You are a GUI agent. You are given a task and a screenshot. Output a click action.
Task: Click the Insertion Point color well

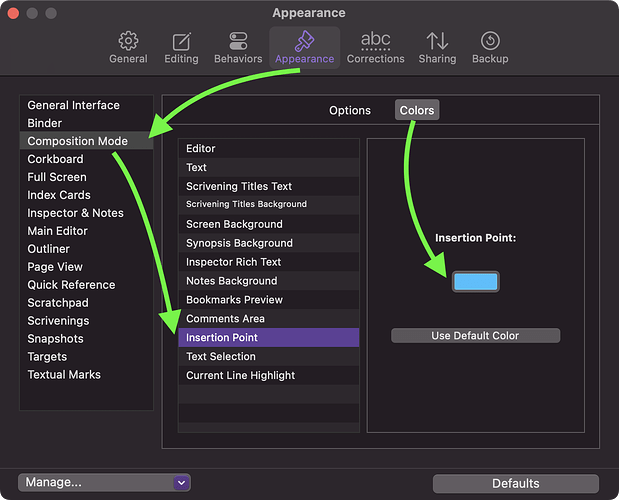475,282
